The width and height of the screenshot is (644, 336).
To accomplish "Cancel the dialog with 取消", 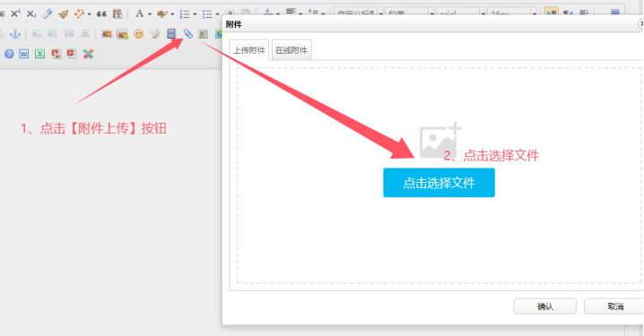I will coord(614,306).
